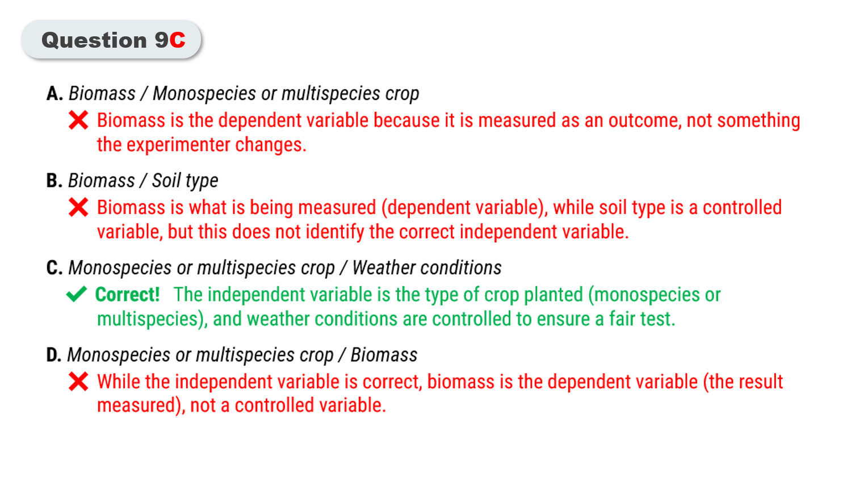Click the green checkmark under option C
The width and height of the screenshot is (868, 482).
pos(76,295)
